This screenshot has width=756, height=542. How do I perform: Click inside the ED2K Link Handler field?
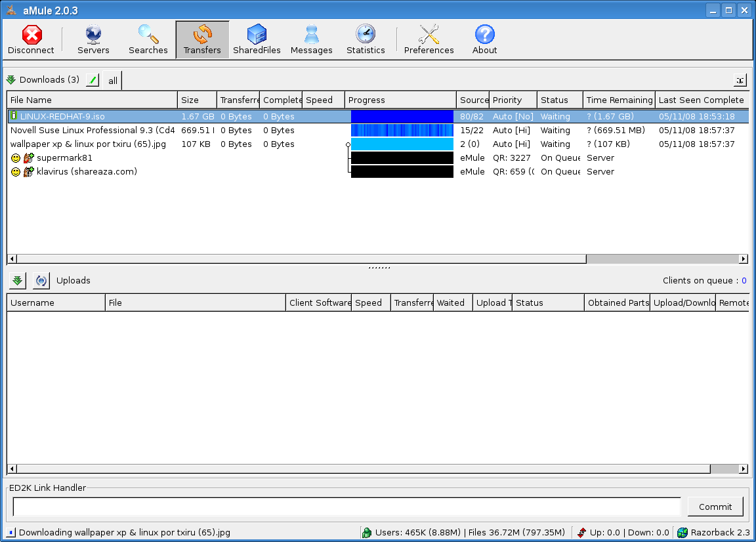coord(346,507)
